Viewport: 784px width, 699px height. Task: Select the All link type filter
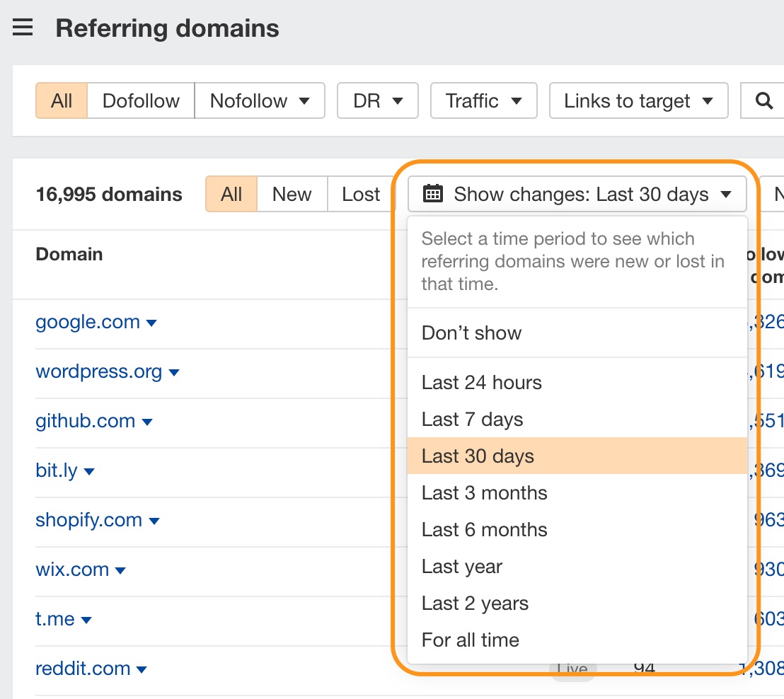point(62,101)
